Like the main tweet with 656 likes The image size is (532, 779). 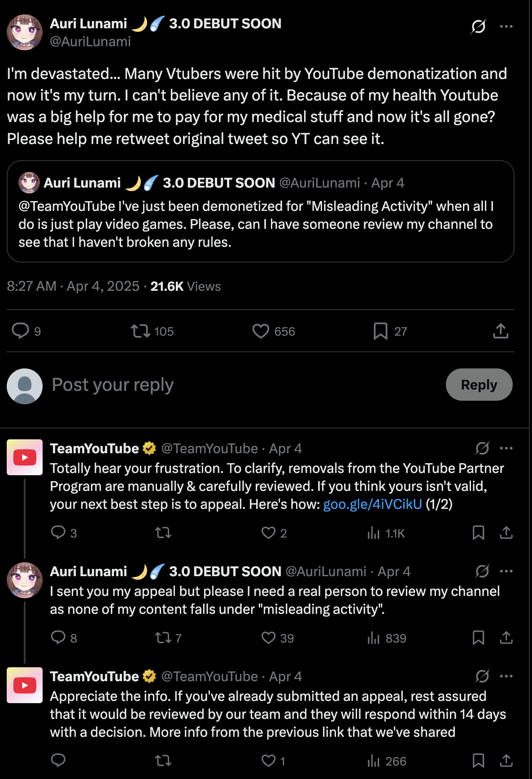click(261, 331)
